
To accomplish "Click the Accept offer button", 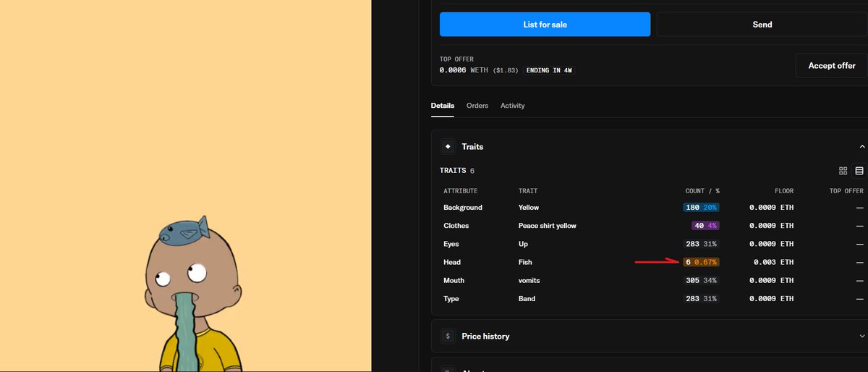I will point(832,65).
